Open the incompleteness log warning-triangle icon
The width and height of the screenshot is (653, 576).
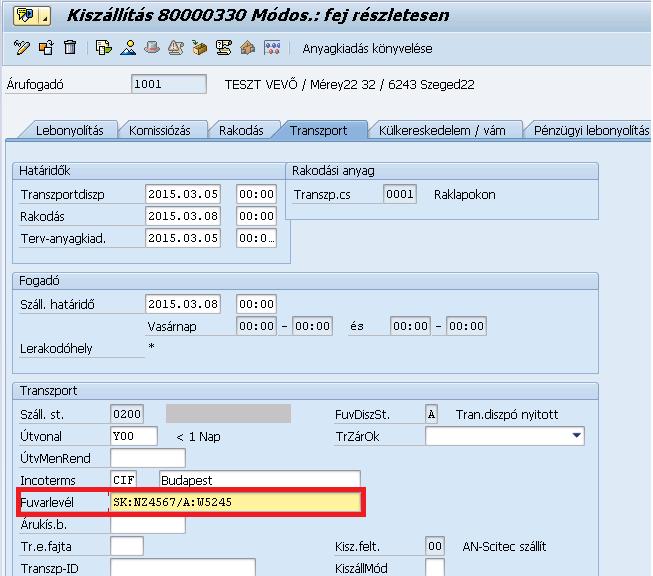point(176,48)
